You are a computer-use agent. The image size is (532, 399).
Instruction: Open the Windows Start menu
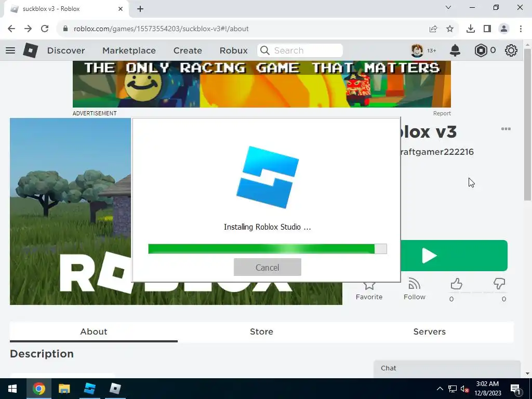click(12, 389)
